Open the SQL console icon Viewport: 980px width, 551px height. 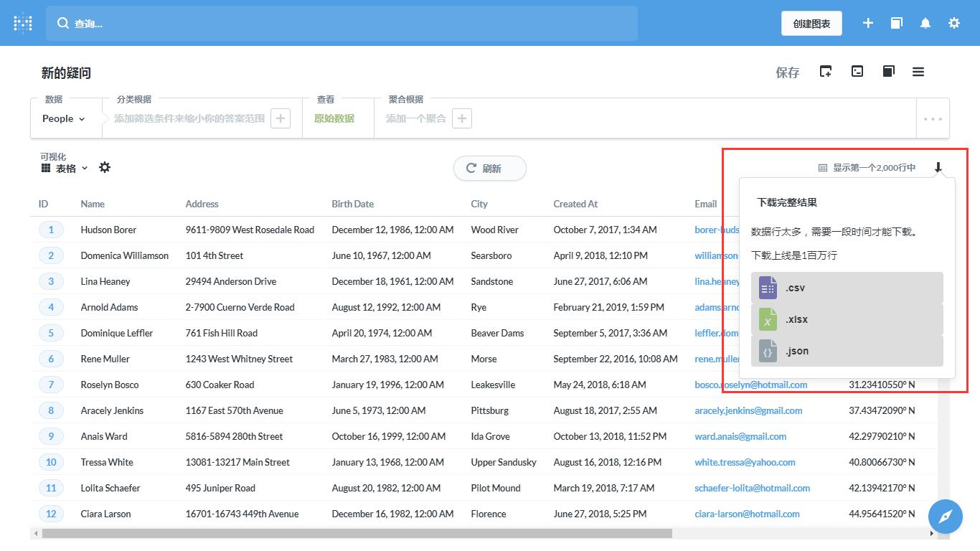[857, 71]
